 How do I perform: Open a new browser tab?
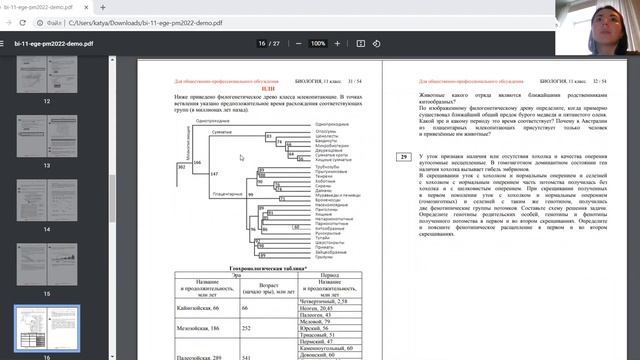[x=103, y=7]
